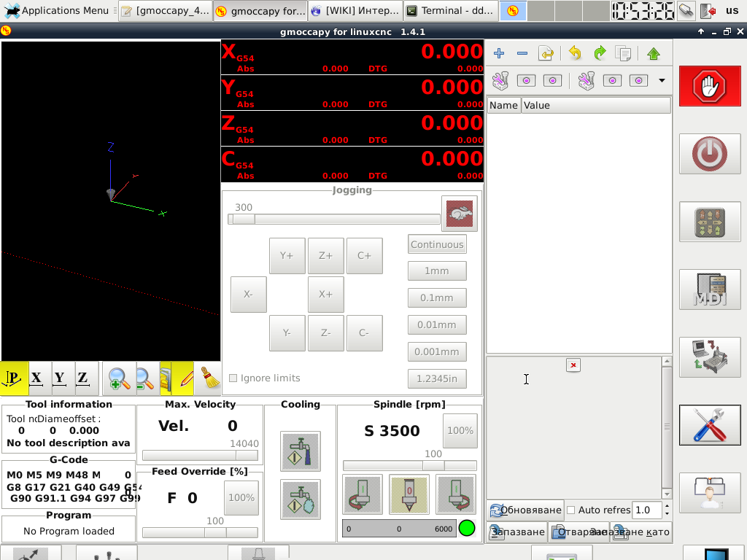
Task: Jog Z- axis
Action: click(x=326, y=332)
